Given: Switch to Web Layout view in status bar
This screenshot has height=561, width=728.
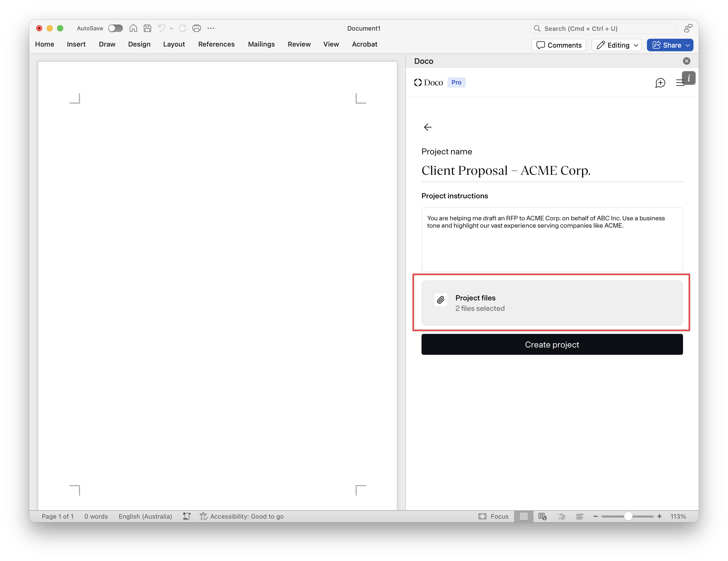Looking at the screenshot, I should coord(543,516).
